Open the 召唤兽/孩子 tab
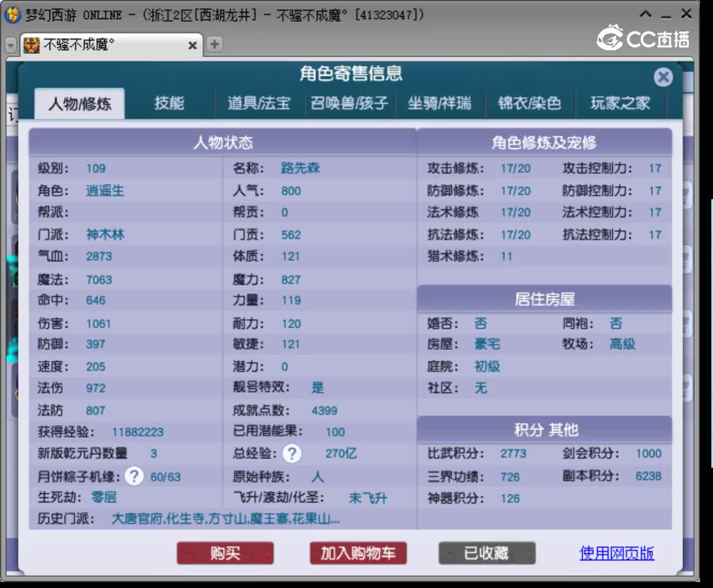Viewport: 713px width, 588px height. tap(349, 103)
